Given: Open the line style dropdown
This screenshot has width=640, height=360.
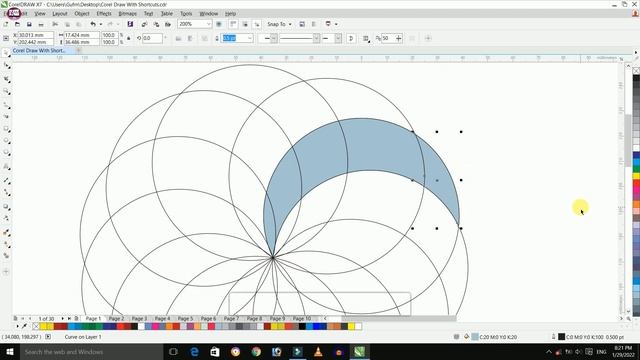Looking at the screenshot, I should [x=316, y=38].
